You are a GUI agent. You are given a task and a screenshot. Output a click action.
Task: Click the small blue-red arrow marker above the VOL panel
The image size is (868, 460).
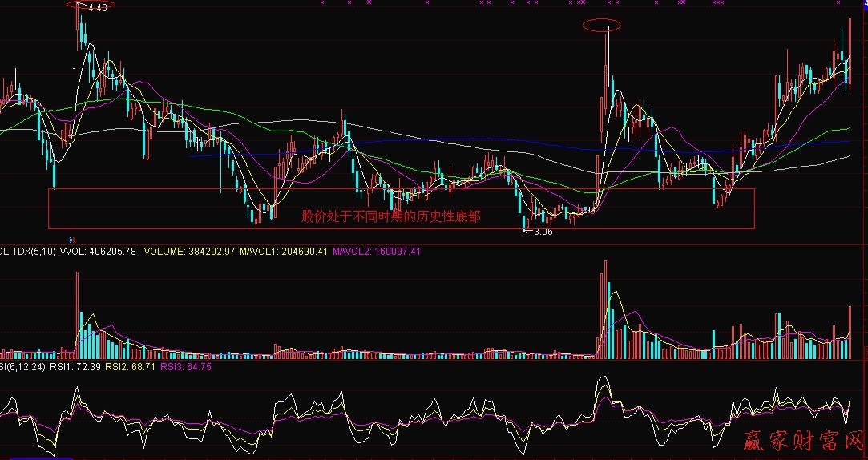coord(75,238)
